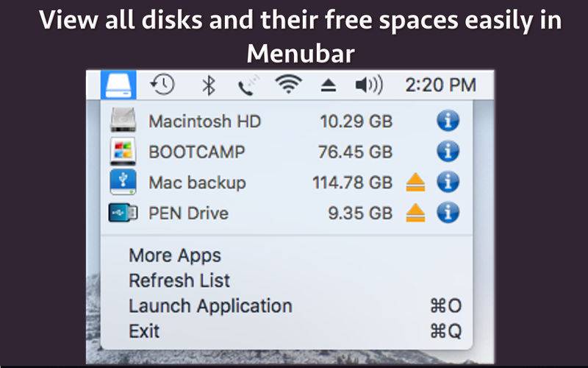Select the Macintosh HD entry
This screenshot has width=588, height=368.
pyautogui.click(x=287, y=121)
